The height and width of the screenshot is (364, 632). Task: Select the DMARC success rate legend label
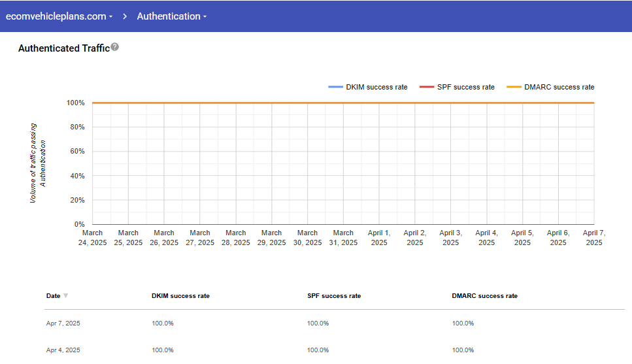coord(559,87)
